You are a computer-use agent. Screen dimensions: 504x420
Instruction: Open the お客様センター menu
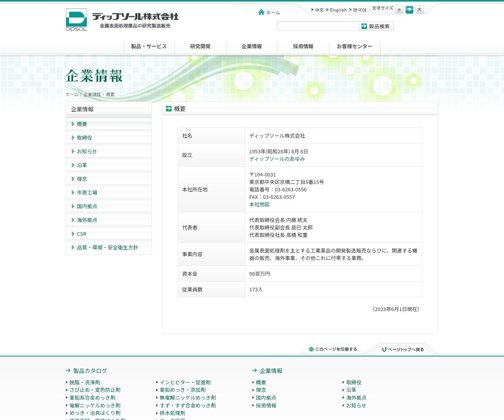355,47
